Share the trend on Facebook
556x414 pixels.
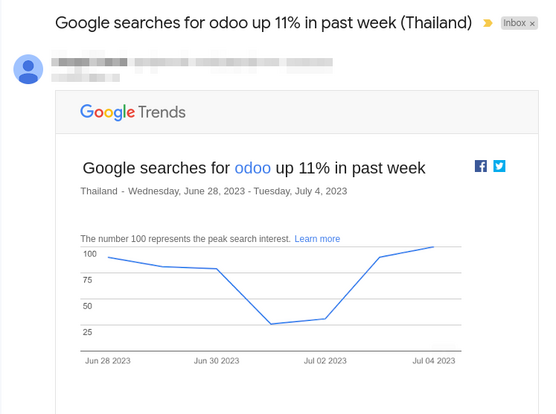pyautogui.click(x=481, y=166)
